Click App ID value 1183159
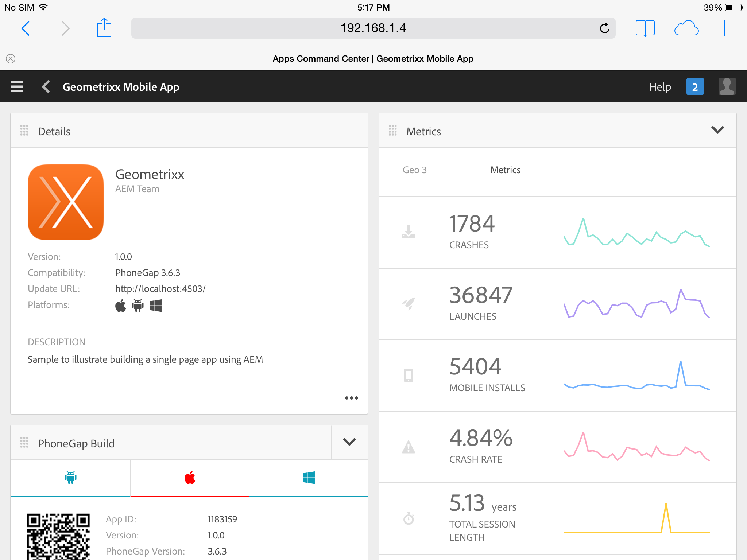 [x=222, y=519]
